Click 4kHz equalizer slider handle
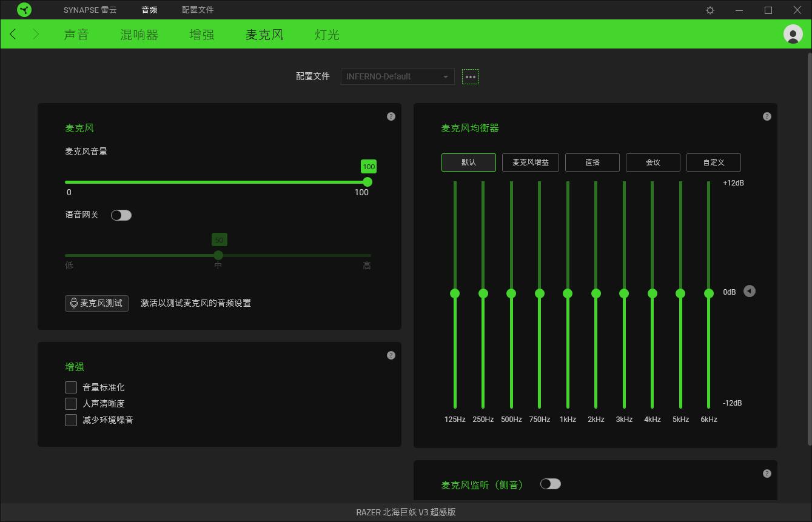 [653, 293]
